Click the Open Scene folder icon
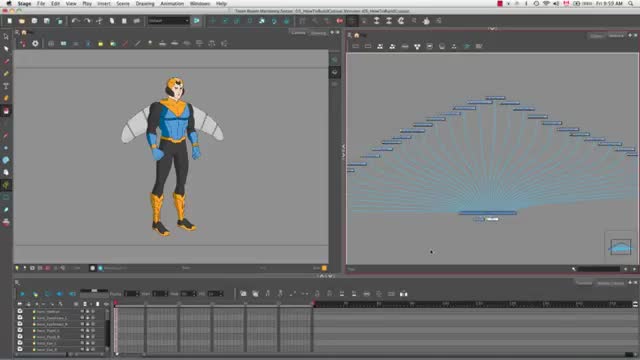Screen dimensions: 640x360 pos(22,20)
